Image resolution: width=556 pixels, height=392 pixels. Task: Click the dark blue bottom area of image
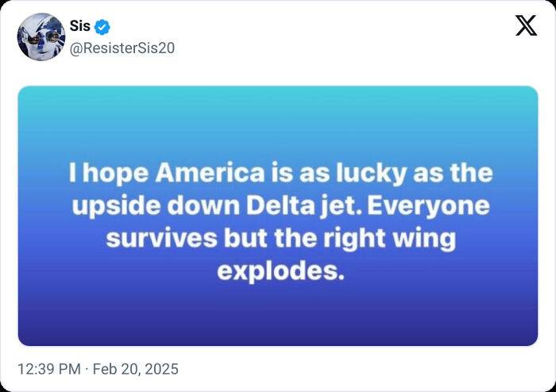pyautogui.click(x=278, y=325)
